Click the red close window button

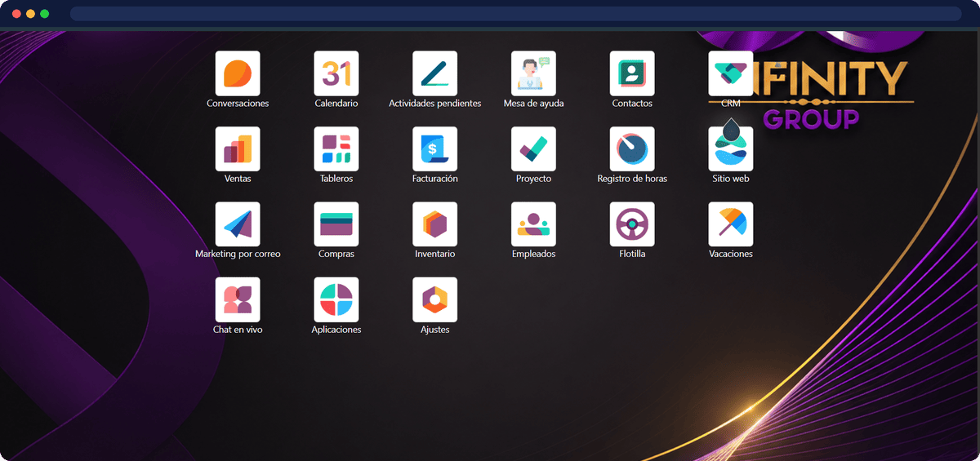coord(16,14)
